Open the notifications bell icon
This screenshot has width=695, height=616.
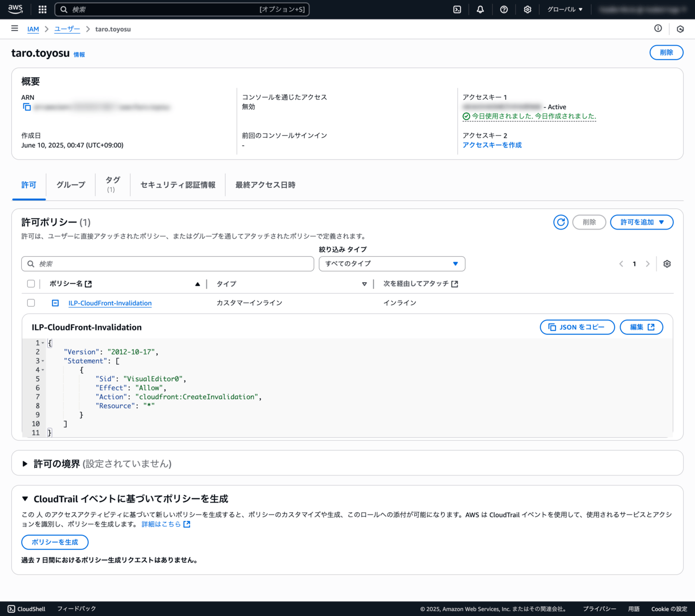(481, 9)
